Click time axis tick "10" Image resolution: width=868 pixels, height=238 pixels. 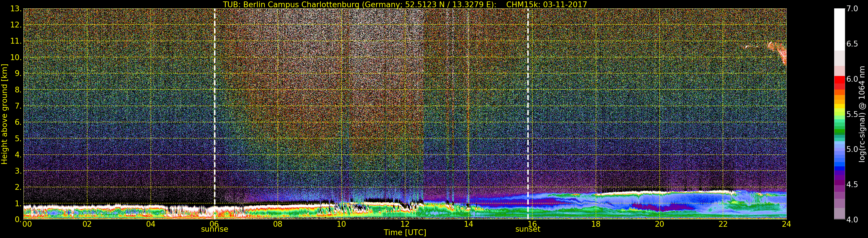point(341,224)
